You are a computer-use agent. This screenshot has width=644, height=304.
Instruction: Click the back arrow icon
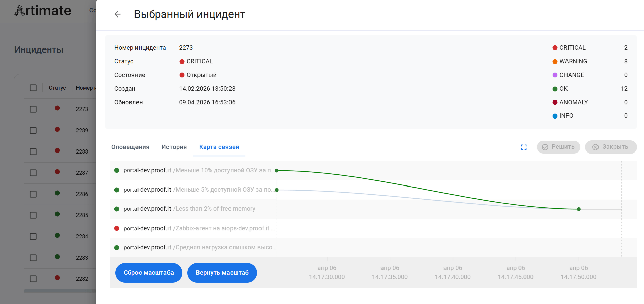117,14
